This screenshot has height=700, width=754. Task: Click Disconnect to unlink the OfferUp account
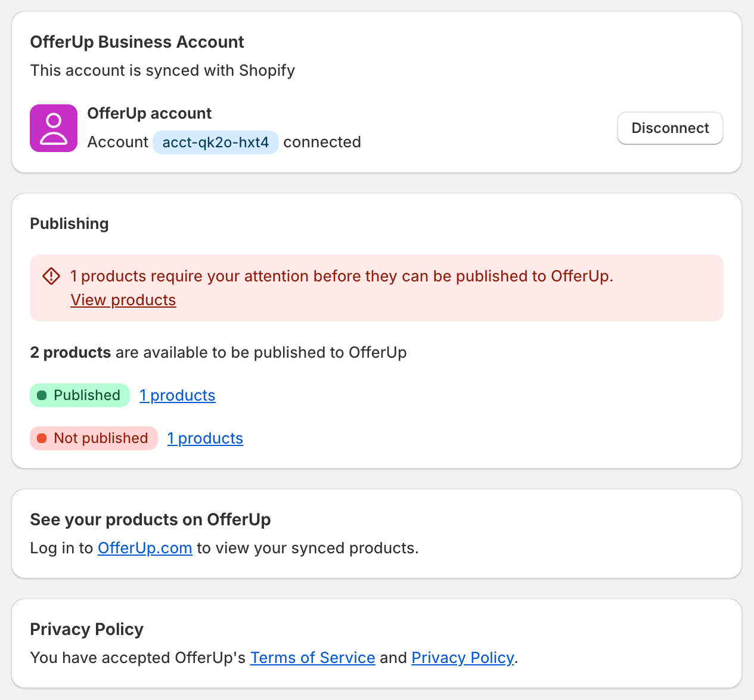coord(669,128)
